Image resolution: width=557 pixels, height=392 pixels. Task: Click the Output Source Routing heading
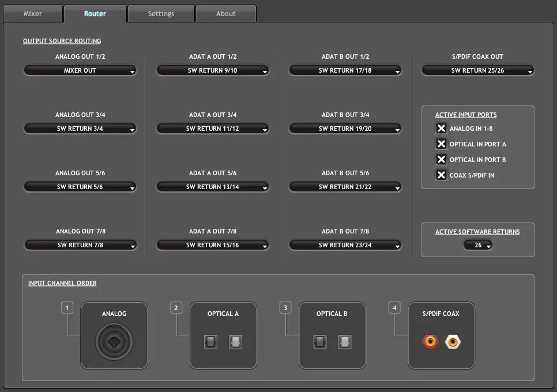[x=62, y=40]
